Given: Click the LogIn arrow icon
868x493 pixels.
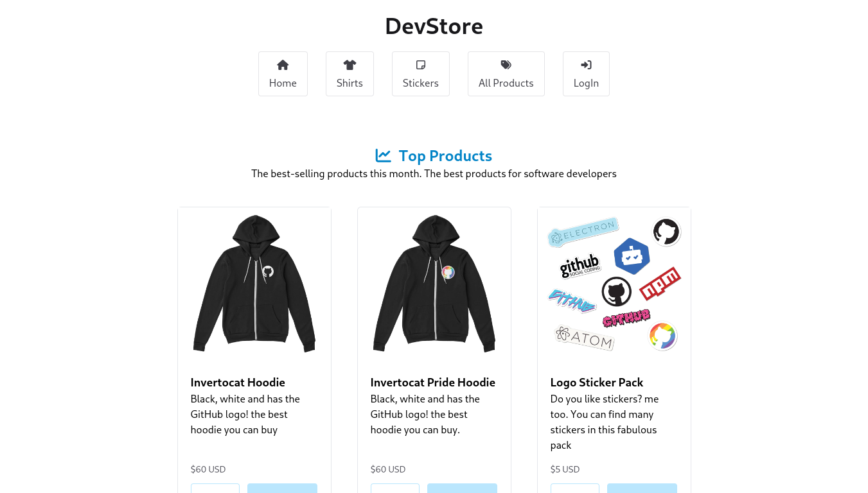Looking at the screenshot, I should click(x=586, y=65).
